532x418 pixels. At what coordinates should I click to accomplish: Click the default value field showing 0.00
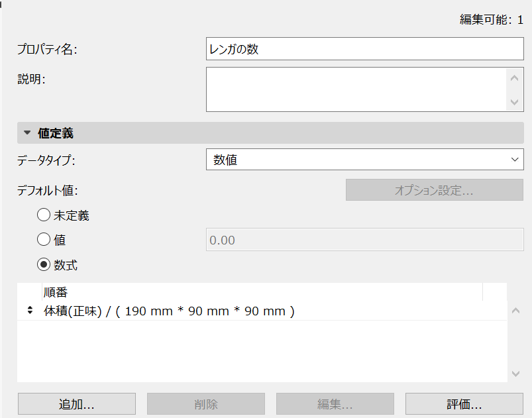(364, 240)
